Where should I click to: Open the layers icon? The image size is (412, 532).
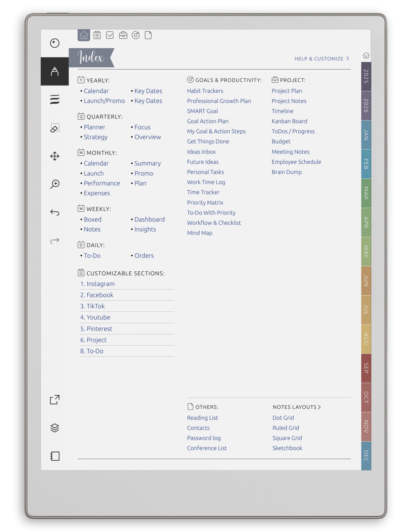55,428
